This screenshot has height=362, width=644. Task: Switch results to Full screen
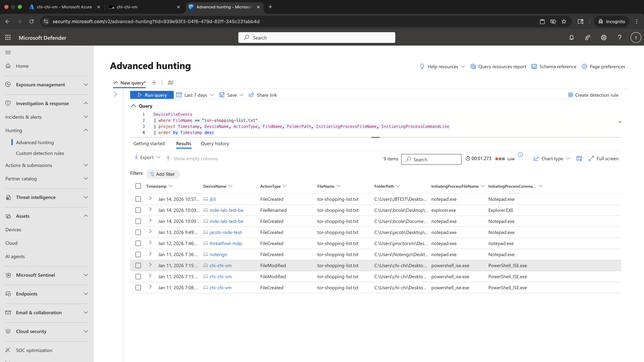pos(604,158)
